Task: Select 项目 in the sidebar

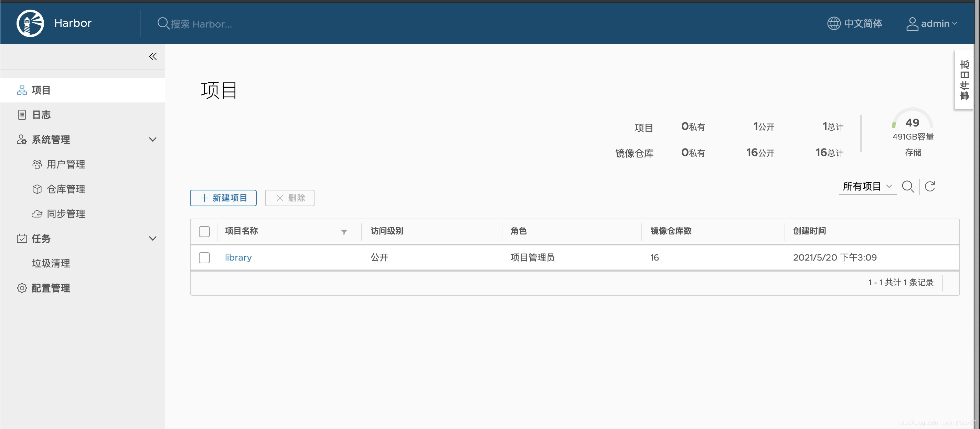Action: tap(83, 90)
